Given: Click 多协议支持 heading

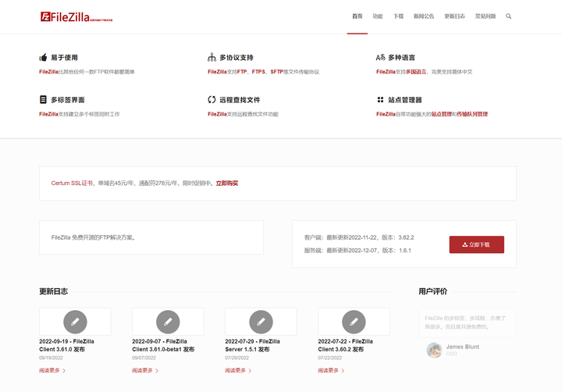Looking at the screenshot, I should pyautogui.click(x=237, y=57).
